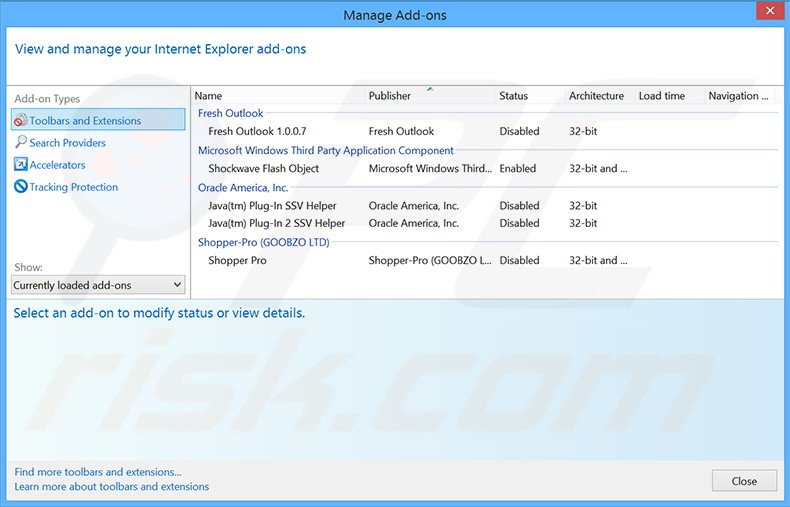Sort by the Status column header
The height and width of the screenshot is (507, 790).
pyautogui.click(x=531, y=96)
